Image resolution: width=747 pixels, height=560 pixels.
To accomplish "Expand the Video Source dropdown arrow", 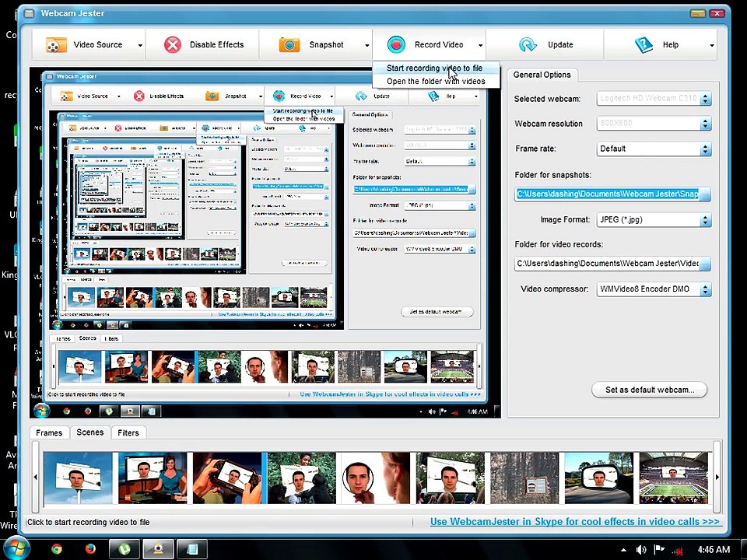I will click(x=140, y=45).
